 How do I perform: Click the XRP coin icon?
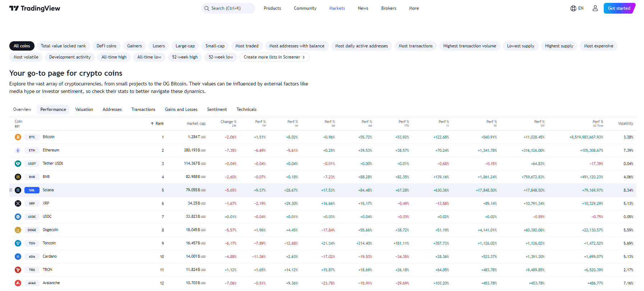point(18,203)
